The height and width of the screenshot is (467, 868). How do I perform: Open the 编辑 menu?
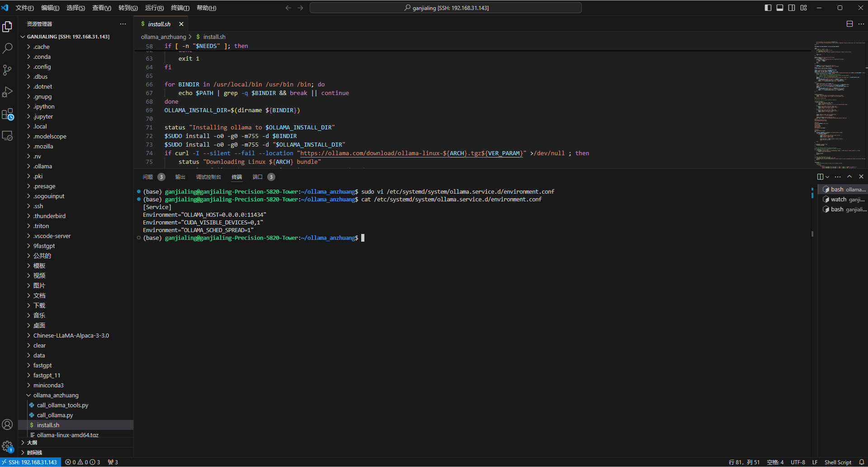[50, 8]
